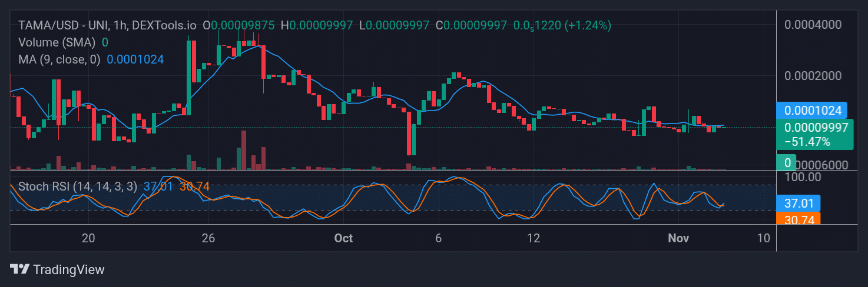Screen dimensions: 868x287
Task: Click the close value C0.00009997
Action: tap(471, 25)
